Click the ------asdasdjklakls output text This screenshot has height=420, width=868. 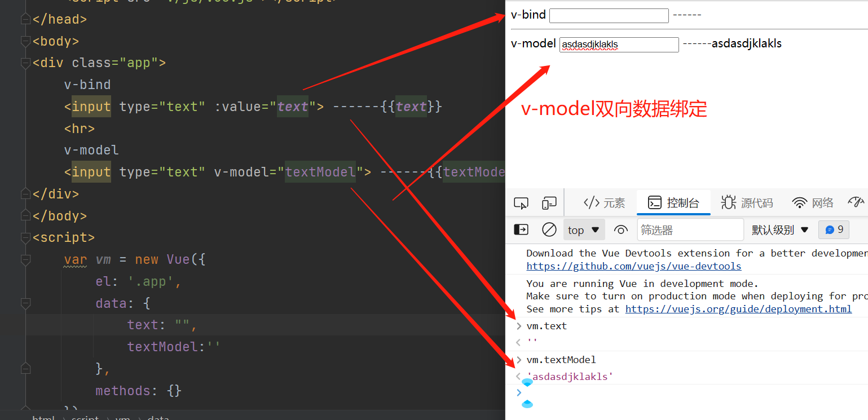tap(732, 43)
